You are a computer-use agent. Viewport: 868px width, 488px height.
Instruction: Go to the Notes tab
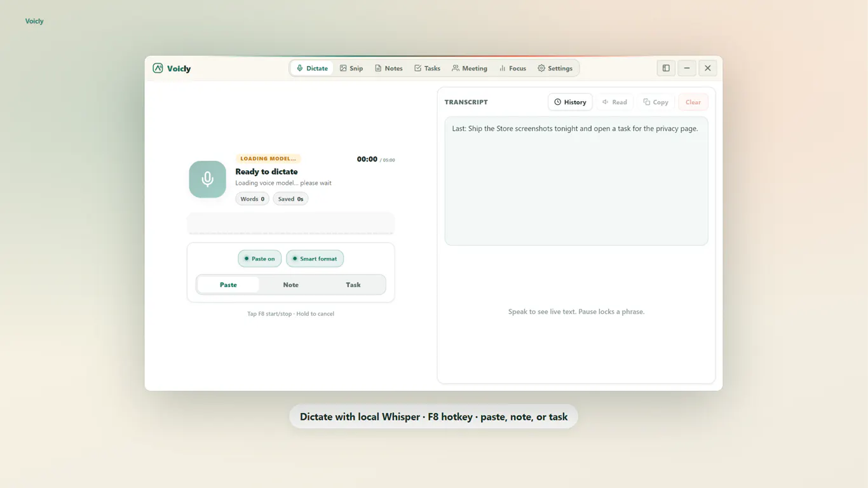point(389,68)
